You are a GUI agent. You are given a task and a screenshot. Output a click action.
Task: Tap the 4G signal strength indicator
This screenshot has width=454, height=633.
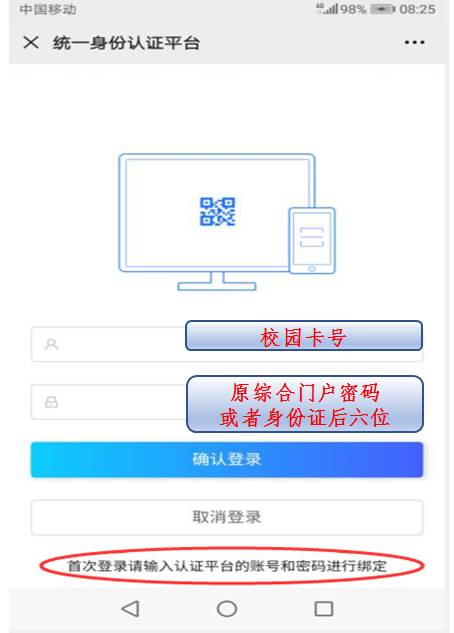[326, 9]
